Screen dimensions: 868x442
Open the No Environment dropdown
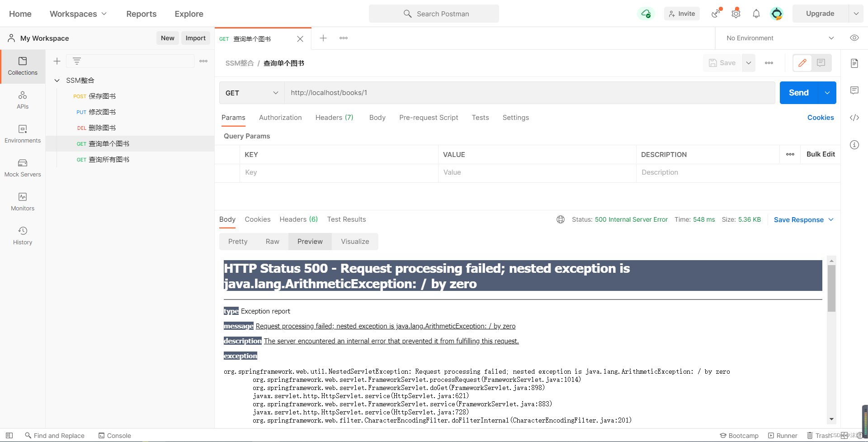780,38
